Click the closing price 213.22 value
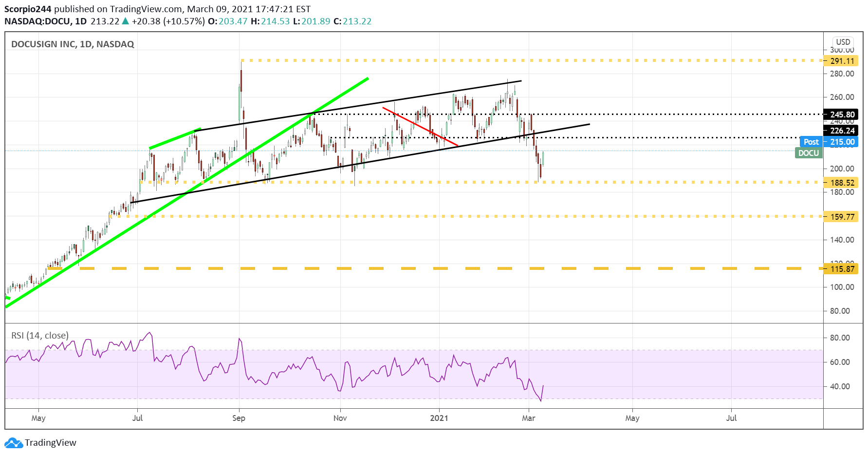 point(357,21)
